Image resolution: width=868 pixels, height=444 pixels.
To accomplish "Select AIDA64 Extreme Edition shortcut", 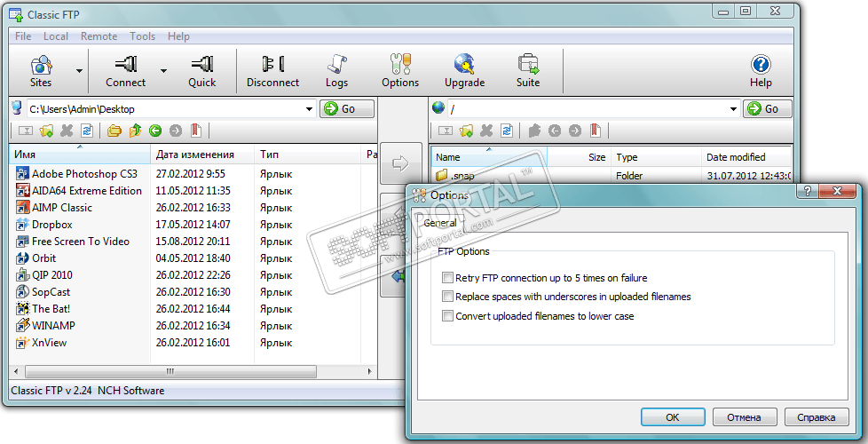I will [x=86, y=190].
